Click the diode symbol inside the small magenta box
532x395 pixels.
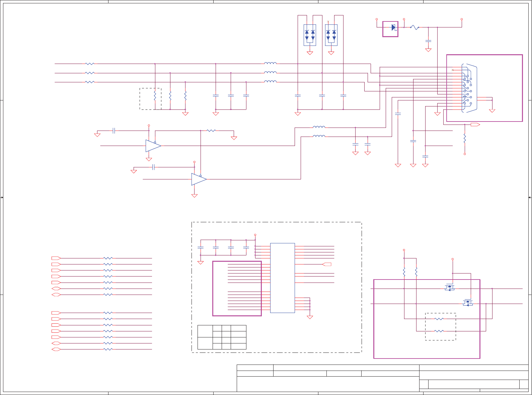(x=394, y=27)
